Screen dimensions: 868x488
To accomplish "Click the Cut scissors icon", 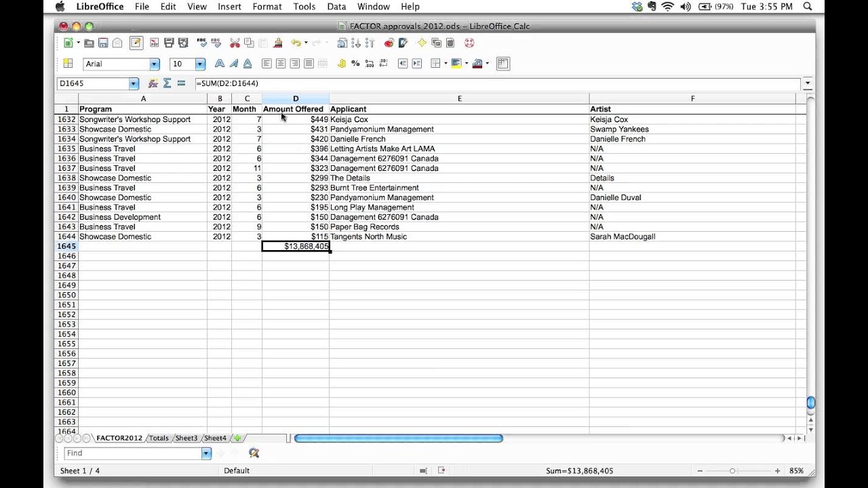I will pyautogui.click(x=235, y=43).
